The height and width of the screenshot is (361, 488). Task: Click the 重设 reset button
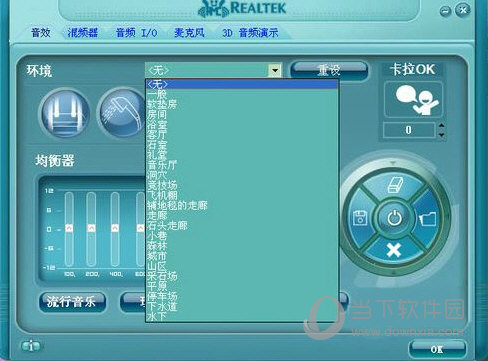click(x=329, y=70)
